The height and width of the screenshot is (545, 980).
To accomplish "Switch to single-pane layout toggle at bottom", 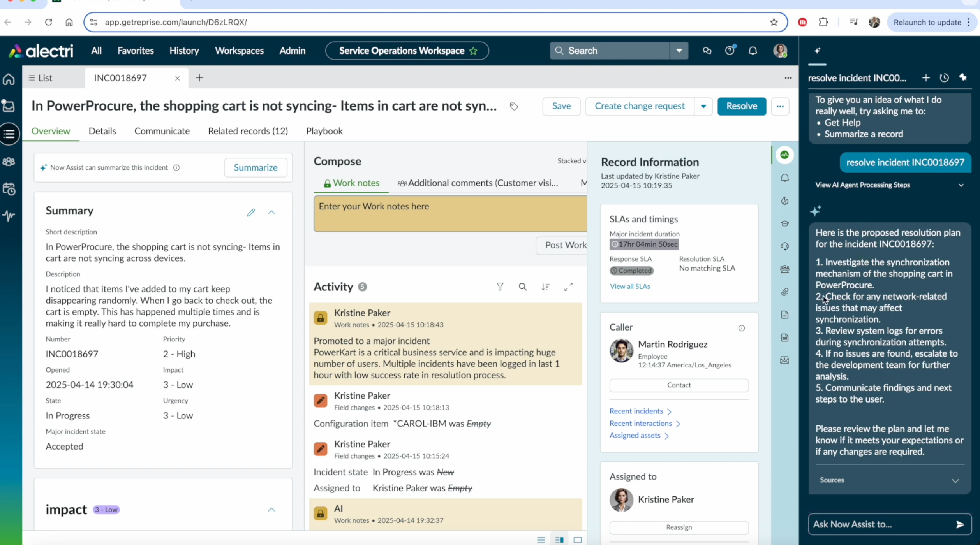I will tap(578, 540).
